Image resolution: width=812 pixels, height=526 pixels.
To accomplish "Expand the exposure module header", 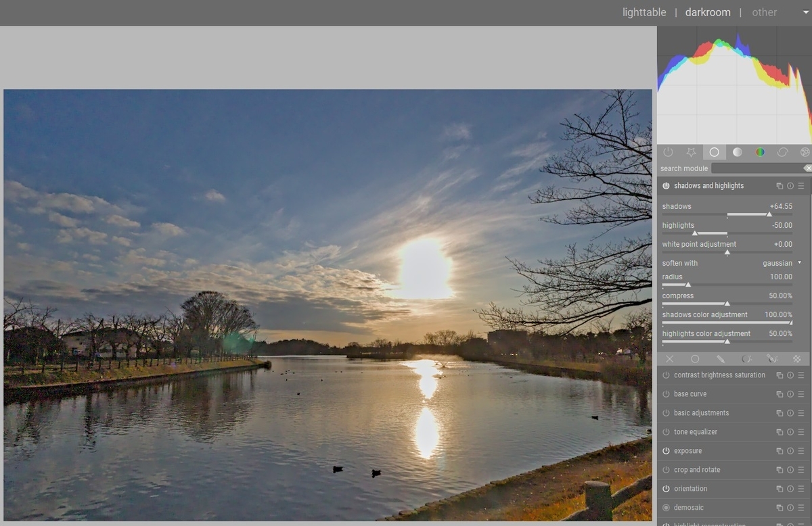I will pos(687,451).
